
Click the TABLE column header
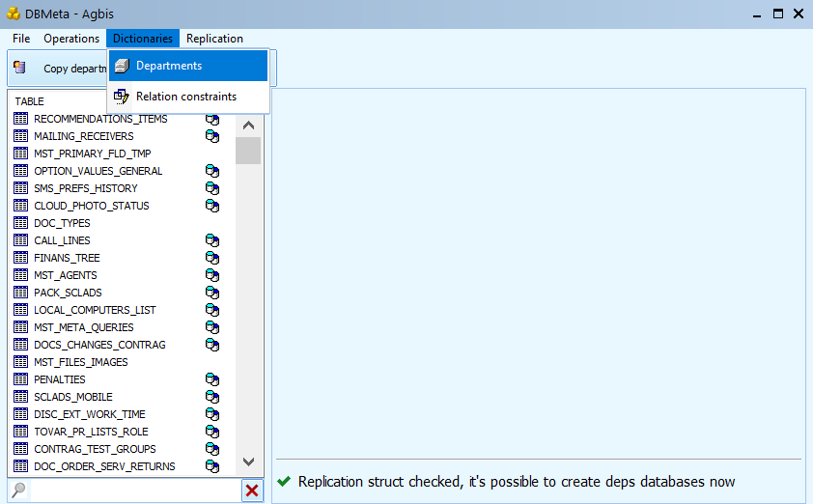pos(30,101)
